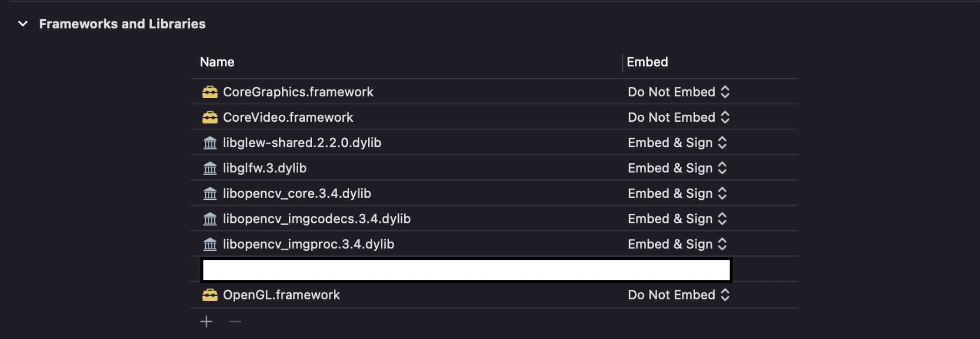Click the OpenGL.framework toolbox icon
This screenshot has height=339, width=980.
[x=210, y=295]
